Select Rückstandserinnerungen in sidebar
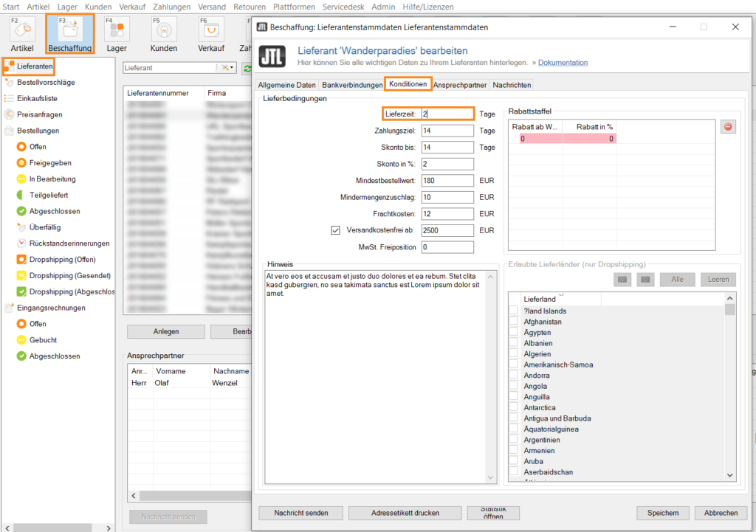Viewport: 756px width, 532px height. pos(69,243)
